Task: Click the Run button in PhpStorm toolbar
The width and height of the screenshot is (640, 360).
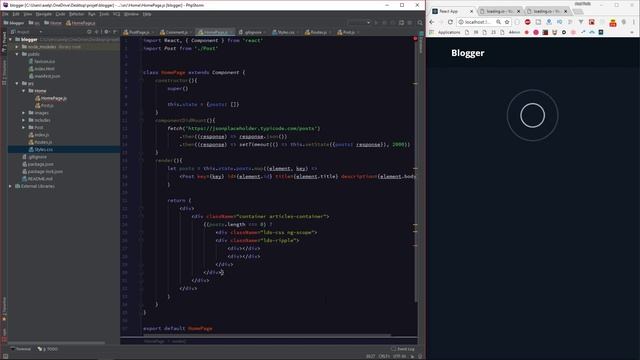Action: pos(376,23)
